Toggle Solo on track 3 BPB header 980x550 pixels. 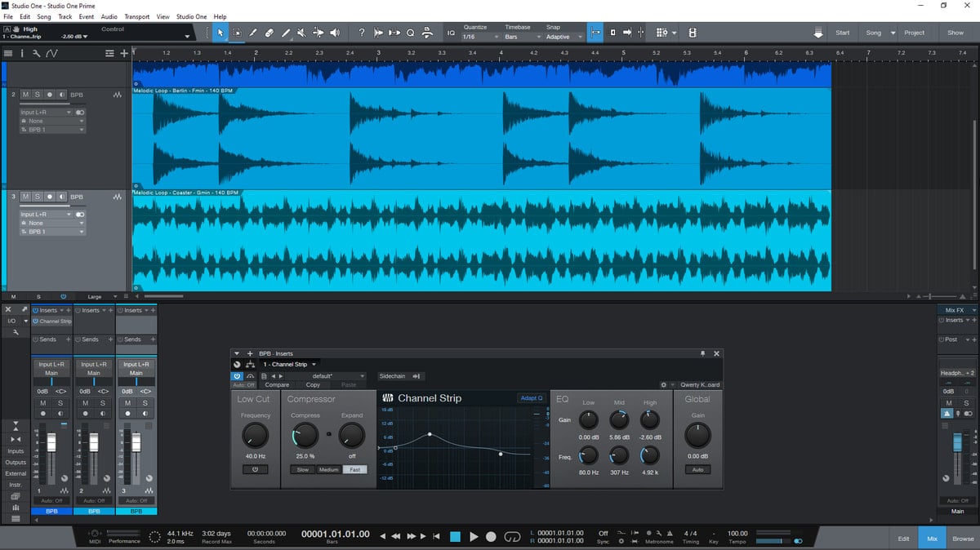click(x=38, y=197)
